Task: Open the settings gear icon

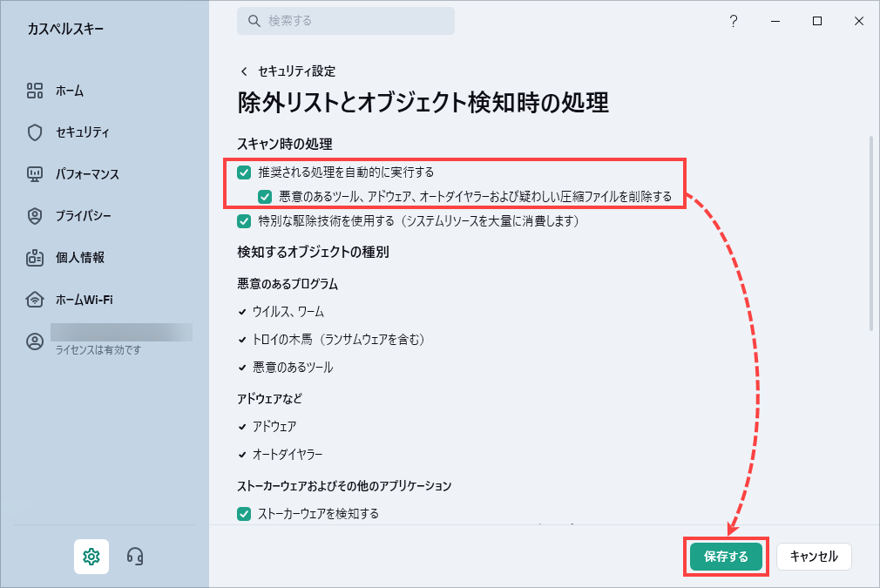Action: coord(91,556)
